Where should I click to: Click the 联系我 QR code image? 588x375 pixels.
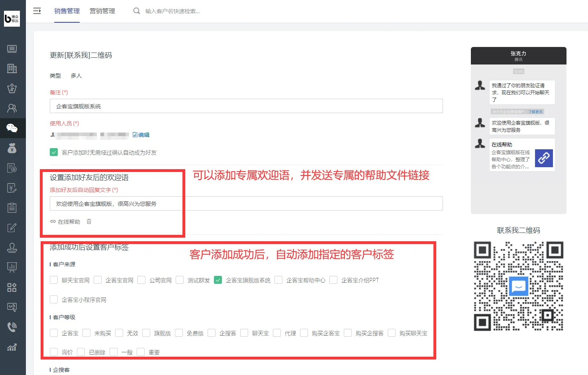519,286
